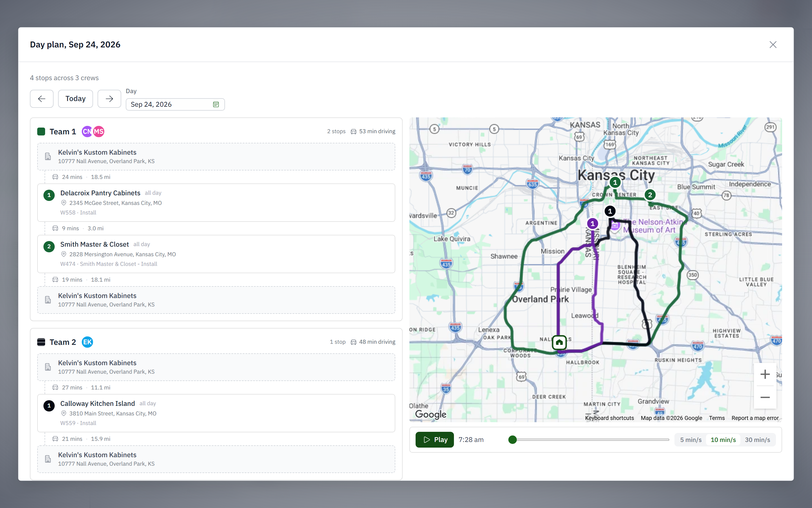Click '2345 McGee Street, Kansas City, MO' address

[x=115, y=203]
